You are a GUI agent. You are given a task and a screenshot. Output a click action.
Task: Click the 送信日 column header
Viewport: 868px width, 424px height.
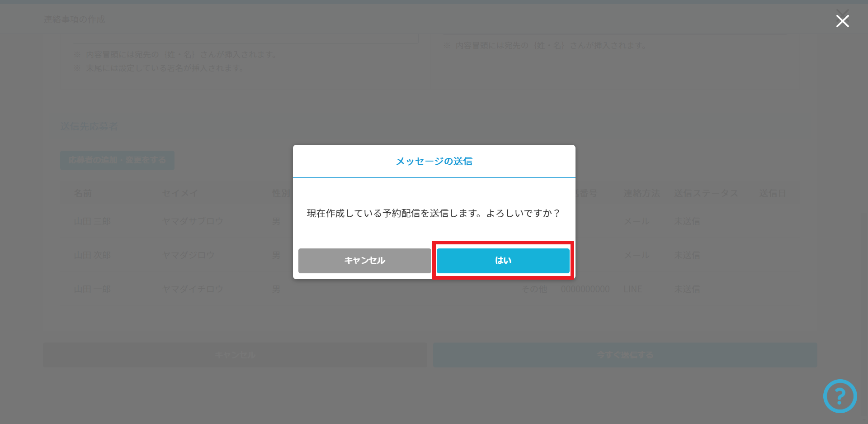coord(773,193)
